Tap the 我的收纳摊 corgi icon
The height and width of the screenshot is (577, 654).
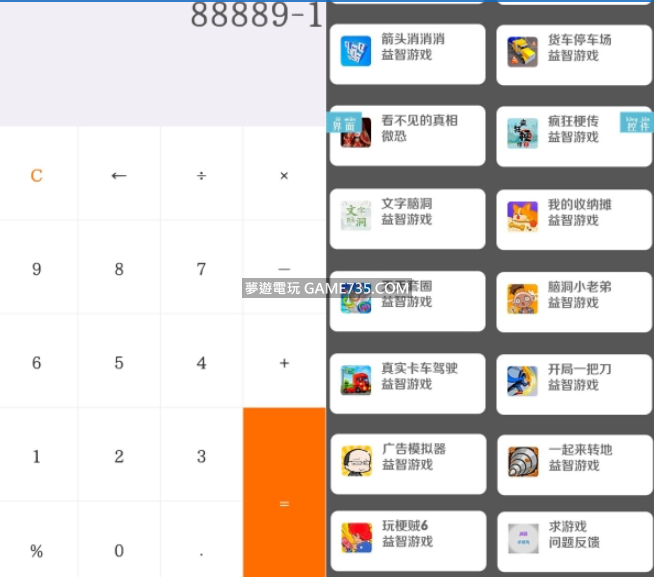522,216
